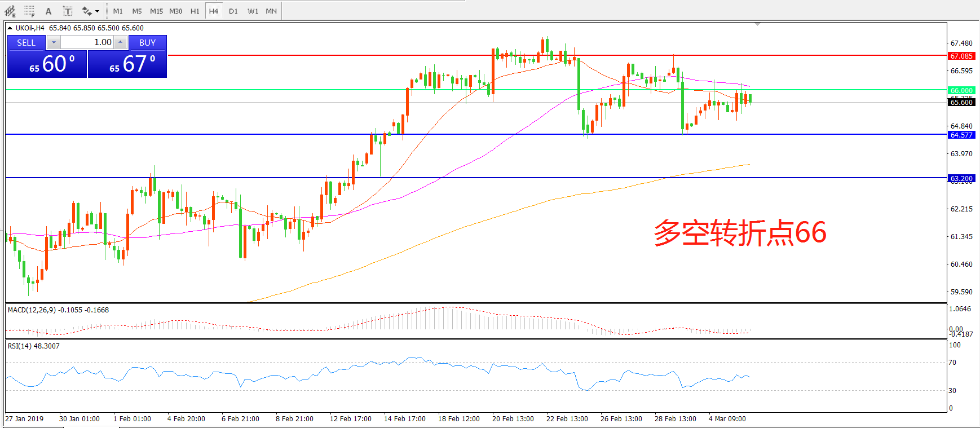Screen dimensions: 980x428
Task: Switch to the M1 timeframe
Action: tap(118, 11)
